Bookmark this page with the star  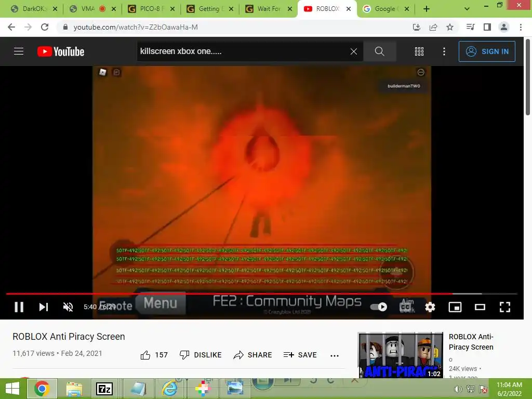pyautogui.click(x=449, y=27)
